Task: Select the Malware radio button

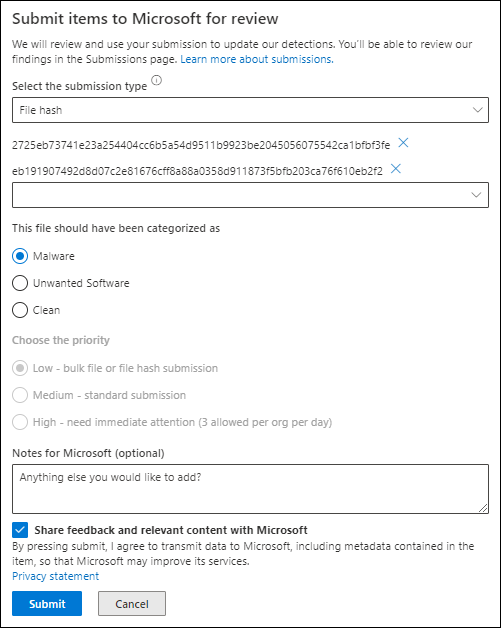Action: (20, 256)
